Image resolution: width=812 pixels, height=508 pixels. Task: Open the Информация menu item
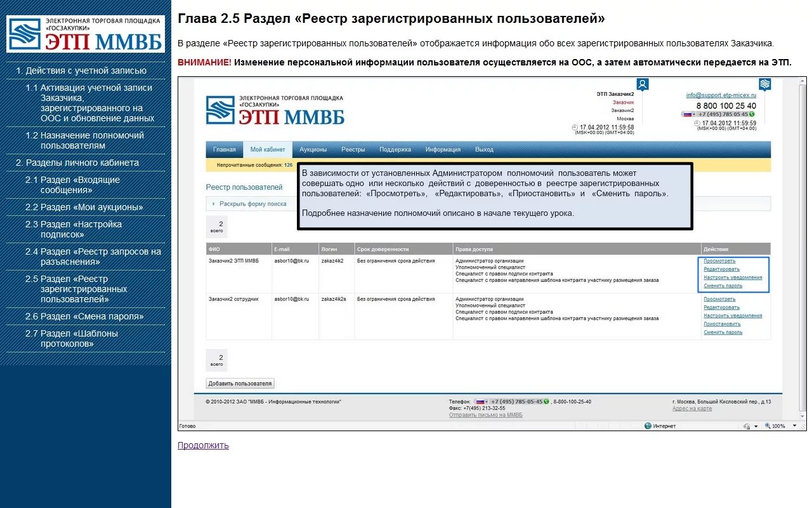pyautogui.click(x=443, y=150)
